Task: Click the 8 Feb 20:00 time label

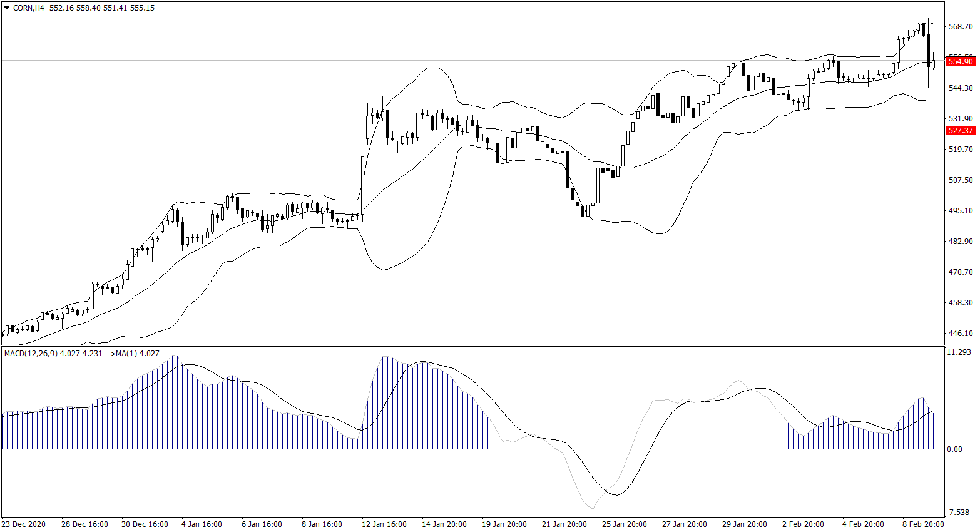Action: click(x=924, y=524)
